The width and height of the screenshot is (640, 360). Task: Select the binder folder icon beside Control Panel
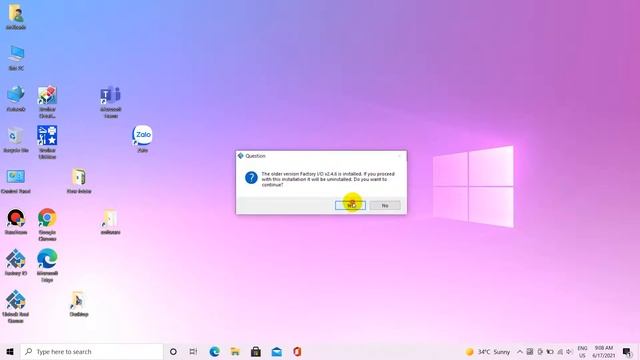click(79, 181)
